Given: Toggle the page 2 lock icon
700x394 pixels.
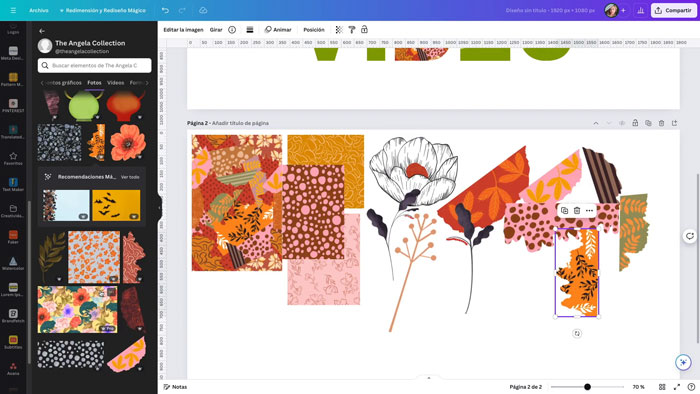Looking at the screenshot, I should click(x=635, y=123).
